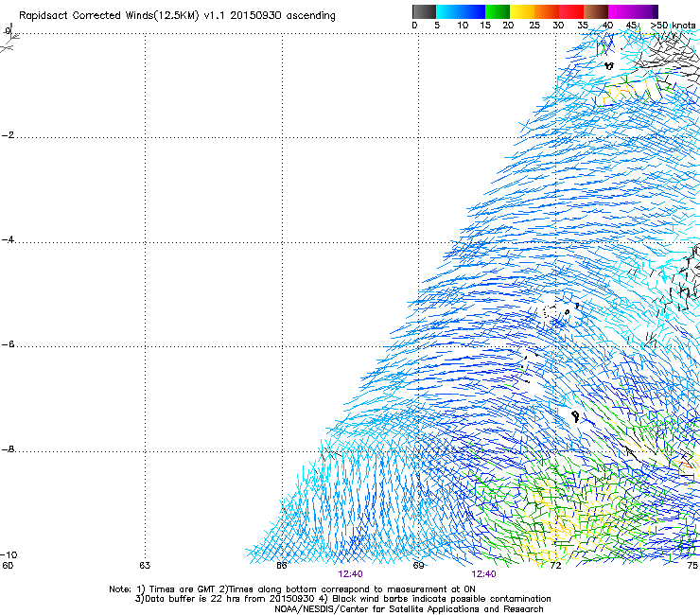Click the red 30–35 knots legend segment
The width and height of the screenshot is (700, 615).
click(571, 11)
